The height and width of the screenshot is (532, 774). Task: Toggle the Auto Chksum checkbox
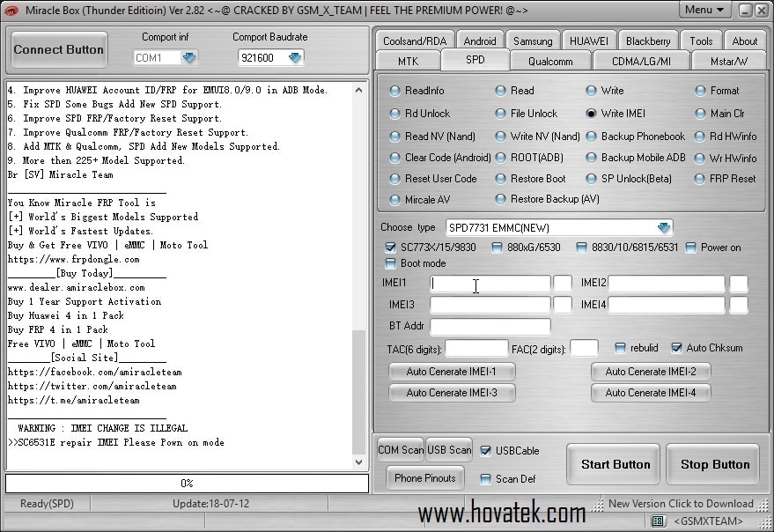(x=677, y=348)
